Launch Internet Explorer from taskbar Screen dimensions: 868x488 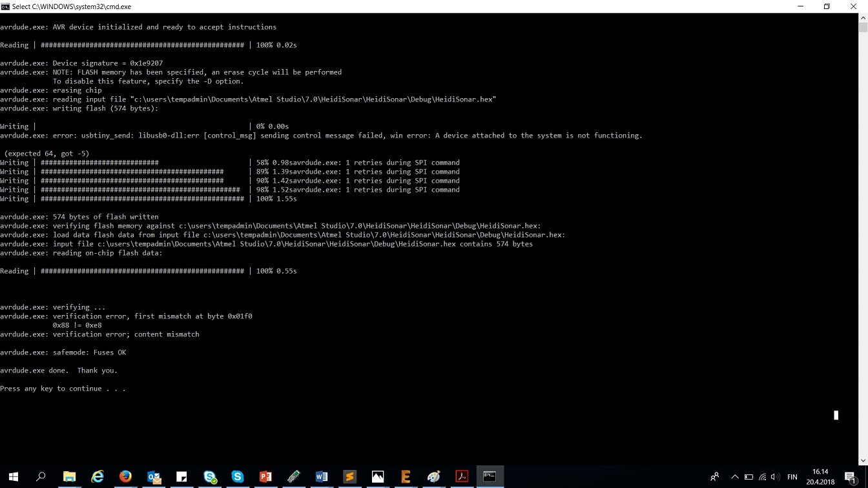pos(98,477)
